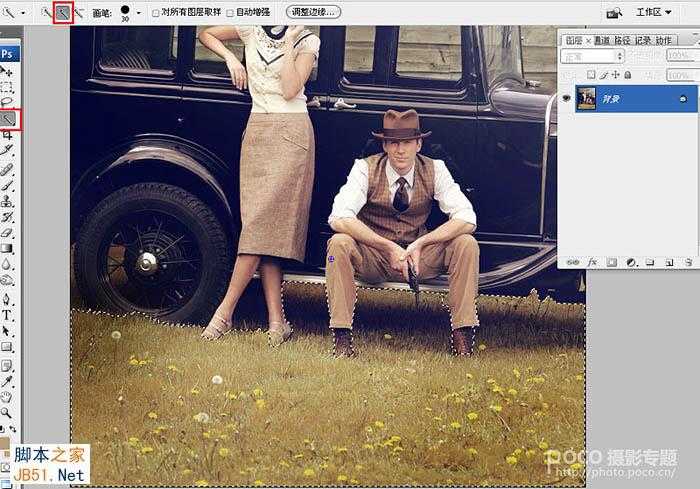Click the link layers icon
The width and height of the screenshot is (700, 489).
coord(573,263)
